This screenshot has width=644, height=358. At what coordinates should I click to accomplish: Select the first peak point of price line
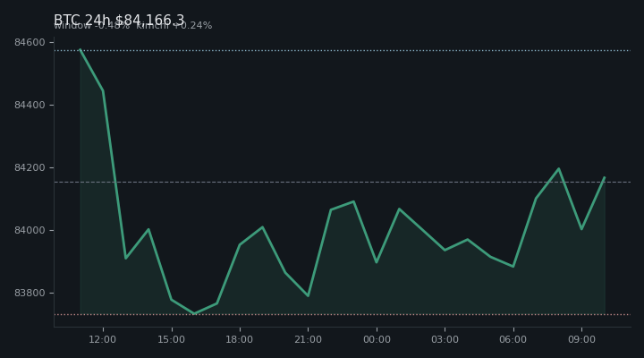tap(80, 49)
